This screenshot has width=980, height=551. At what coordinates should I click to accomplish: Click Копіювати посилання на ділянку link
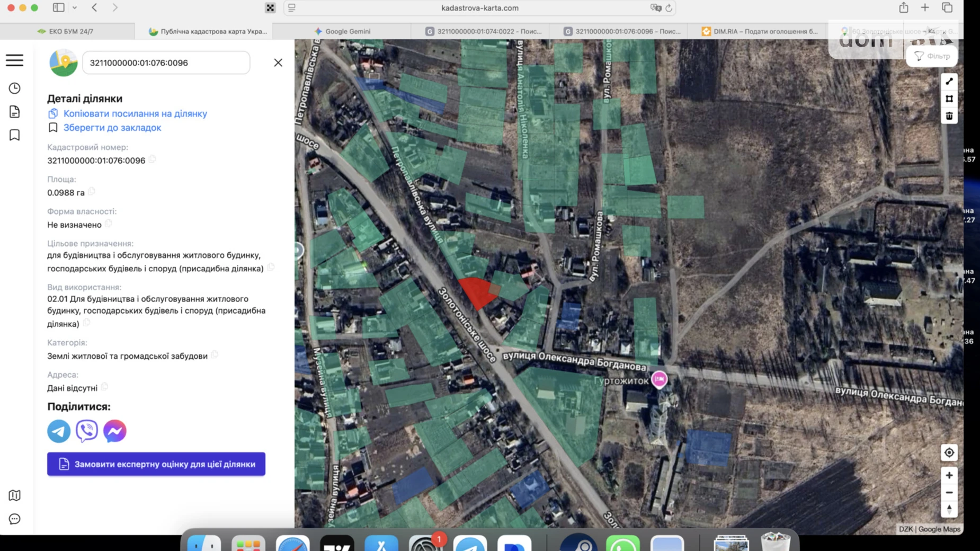[x=135, y=113]
